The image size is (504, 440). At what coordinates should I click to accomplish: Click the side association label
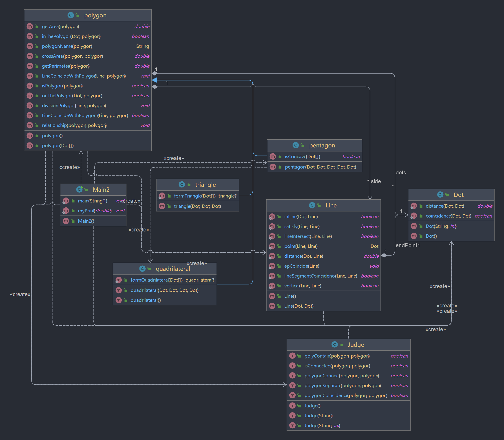tap(376, 181)
